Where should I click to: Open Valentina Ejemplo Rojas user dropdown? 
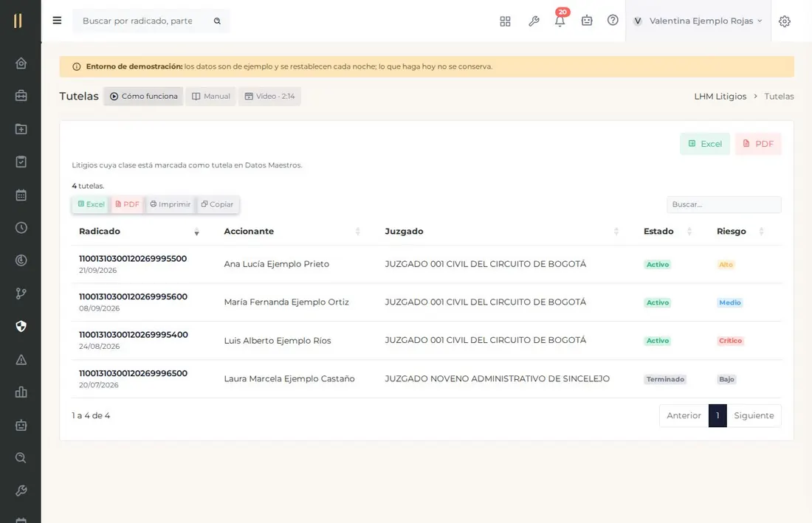698,21
